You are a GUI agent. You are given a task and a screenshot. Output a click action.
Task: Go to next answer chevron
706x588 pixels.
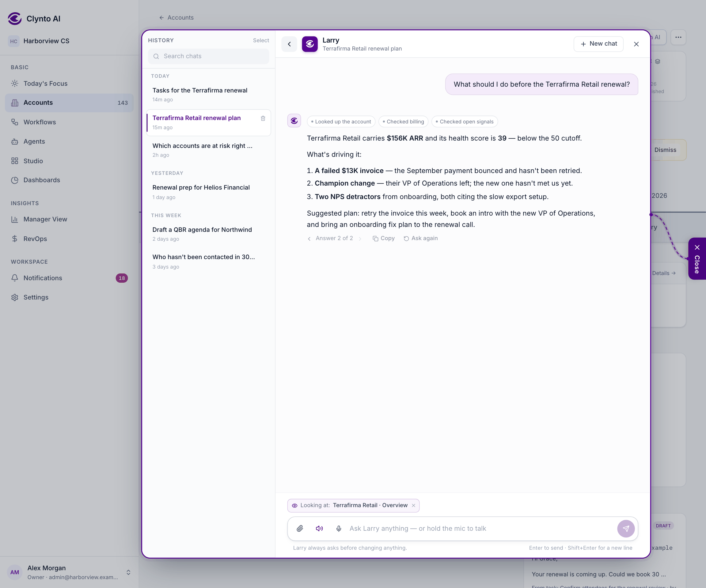[360, 239]
